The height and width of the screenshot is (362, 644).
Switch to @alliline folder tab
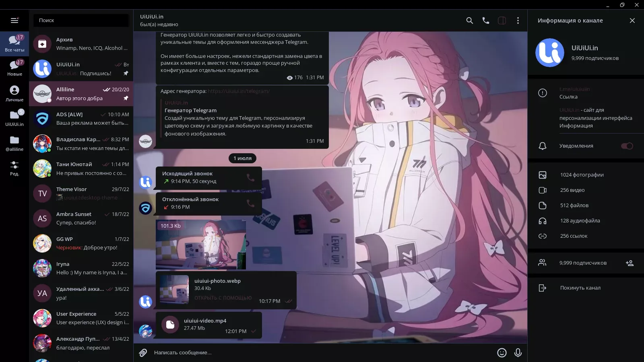point(14,143)
